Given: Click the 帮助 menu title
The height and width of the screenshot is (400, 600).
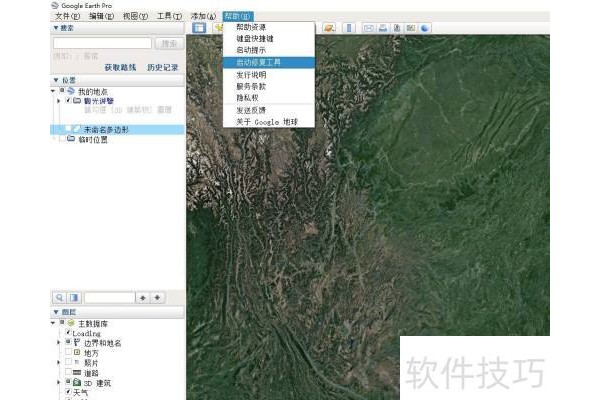Looking at the screenshot, I should pos(238,16).
